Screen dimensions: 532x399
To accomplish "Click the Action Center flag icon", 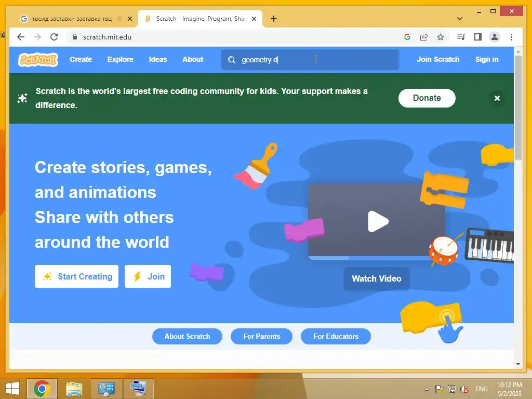I will 439,389.
